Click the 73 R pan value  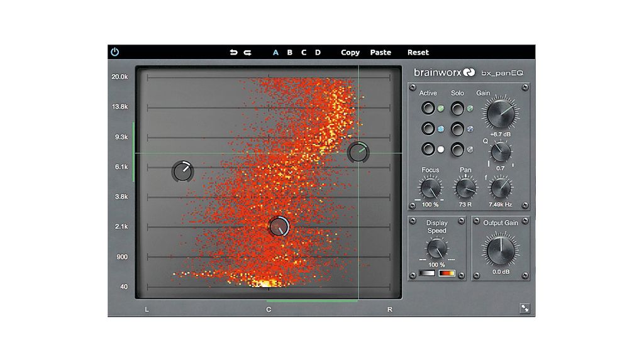pyautogui.click(x=465, y=204)
